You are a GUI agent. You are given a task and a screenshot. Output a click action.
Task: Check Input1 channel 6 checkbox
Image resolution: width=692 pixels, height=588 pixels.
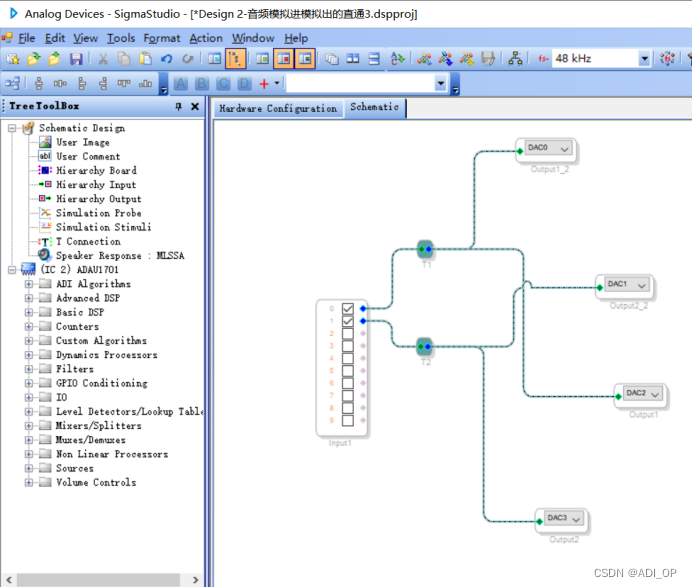[348, 383]
